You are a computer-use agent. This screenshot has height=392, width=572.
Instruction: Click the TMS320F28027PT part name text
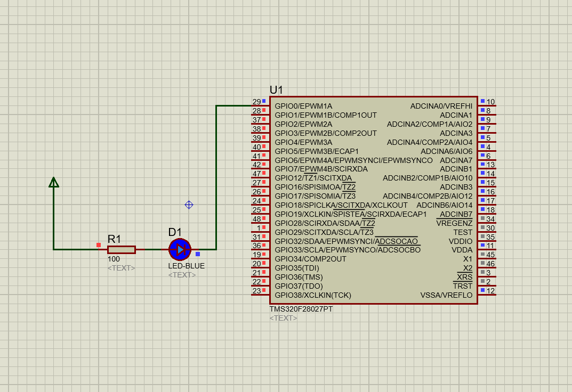[x=301, y=309]
